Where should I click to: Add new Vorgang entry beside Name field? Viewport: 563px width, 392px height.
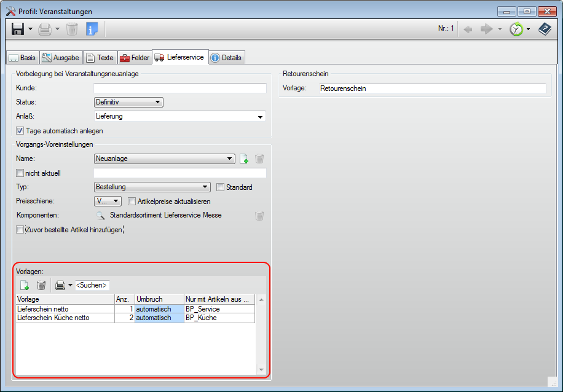244,159
